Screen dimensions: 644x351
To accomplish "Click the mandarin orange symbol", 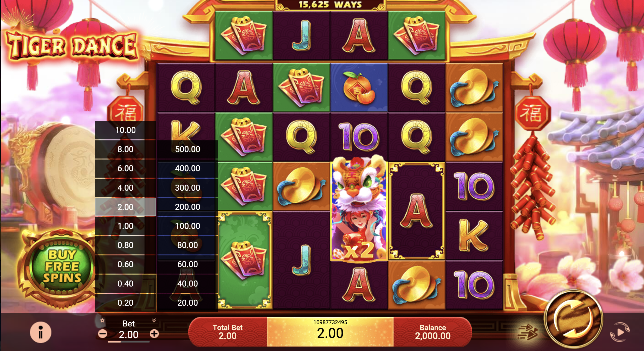I will 359,88.
